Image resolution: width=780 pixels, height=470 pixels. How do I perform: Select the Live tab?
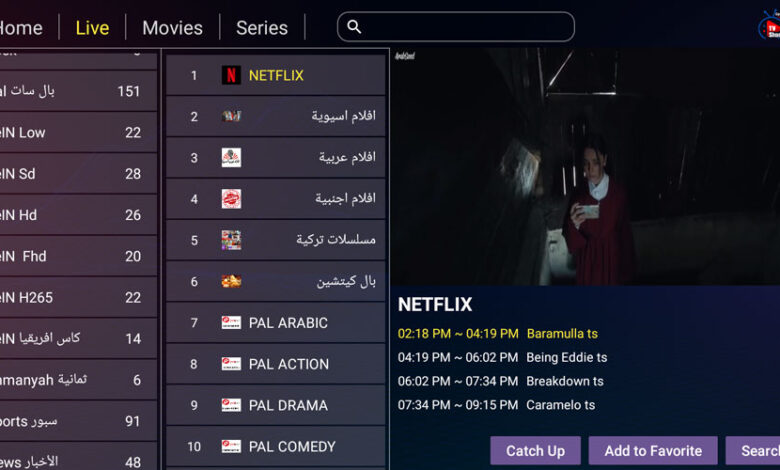click(92, 28)
